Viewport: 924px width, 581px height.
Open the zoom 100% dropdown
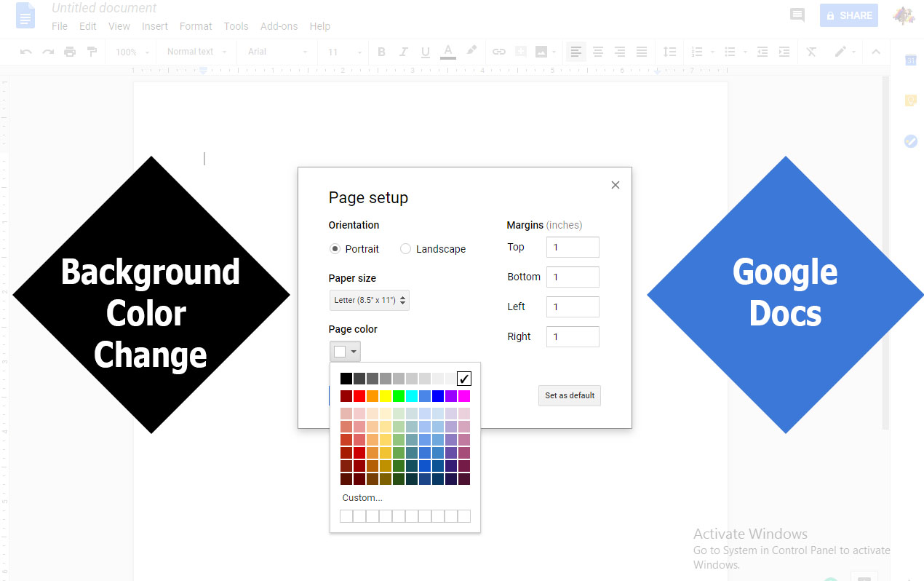[132, 52]
